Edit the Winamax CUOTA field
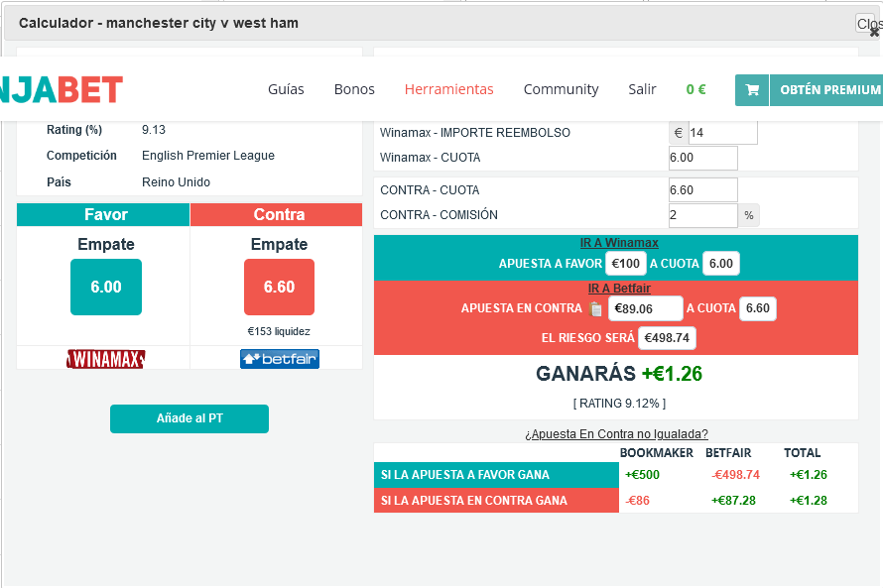 (x=702, y=158)
